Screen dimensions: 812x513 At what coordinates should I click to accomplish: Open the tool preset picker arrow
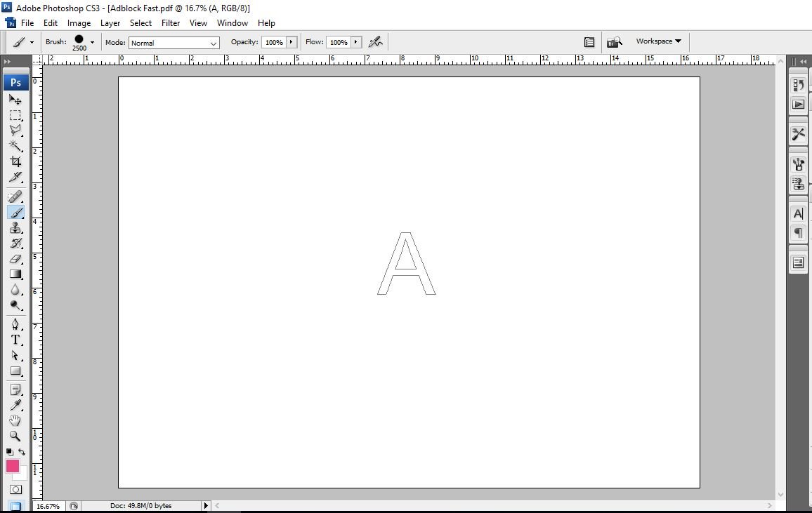[x=32, y=42]
